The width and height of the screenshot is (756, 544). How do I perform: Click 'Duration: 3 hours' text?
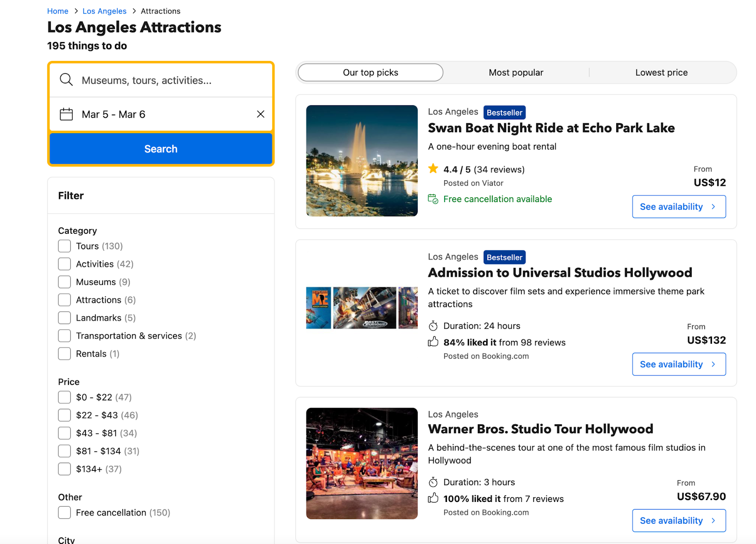(x=479, y=482)
